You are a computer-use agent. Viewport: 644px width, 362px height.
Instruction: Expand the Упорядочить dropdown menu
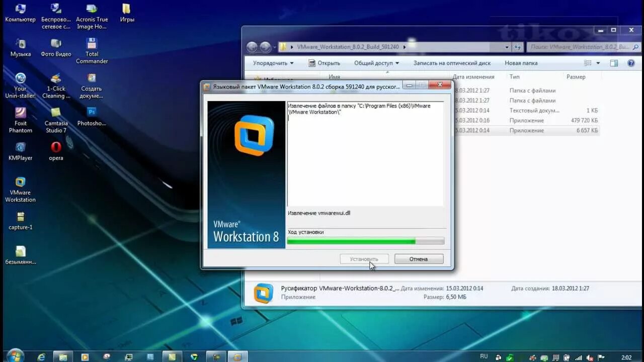tap(273, 63)
